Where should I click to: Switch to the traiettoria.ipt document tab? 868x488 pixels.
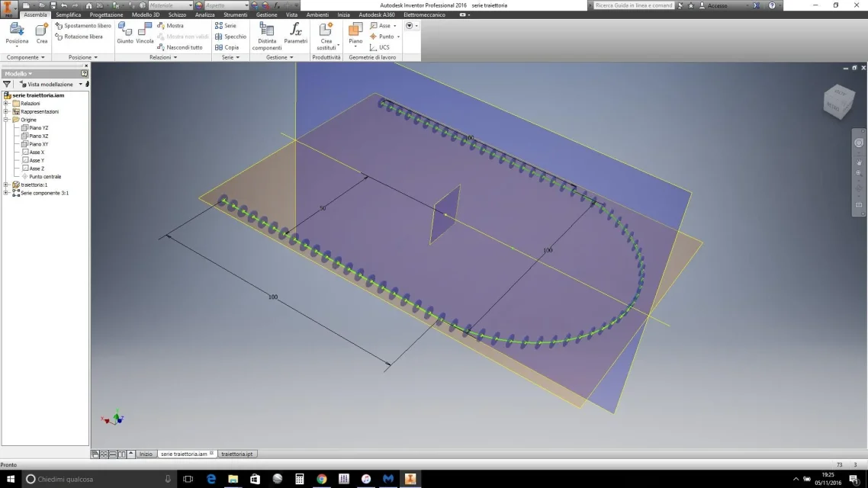coord(236,454)
